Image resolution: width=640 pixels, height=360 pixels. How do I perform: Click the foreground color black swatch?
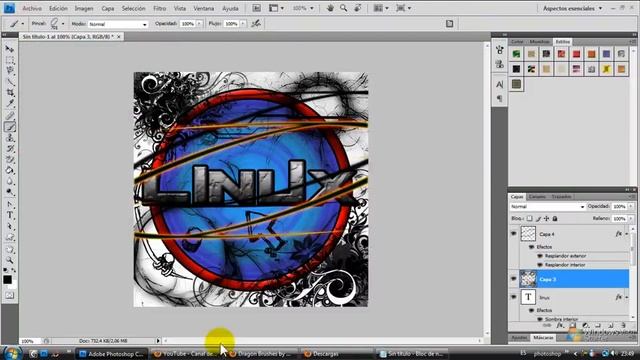click(x=7, y=280)
